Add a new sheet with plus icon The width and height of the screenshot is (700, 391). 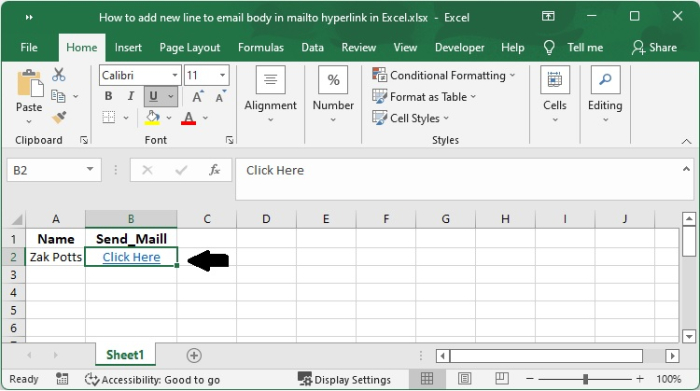click(194, 356)
